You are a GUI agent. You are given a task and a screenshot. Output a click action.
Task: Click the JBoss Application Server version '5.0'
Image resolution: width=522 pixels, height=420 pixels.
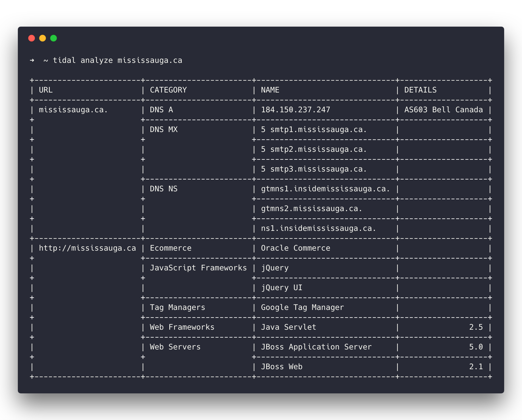[476, 347]
